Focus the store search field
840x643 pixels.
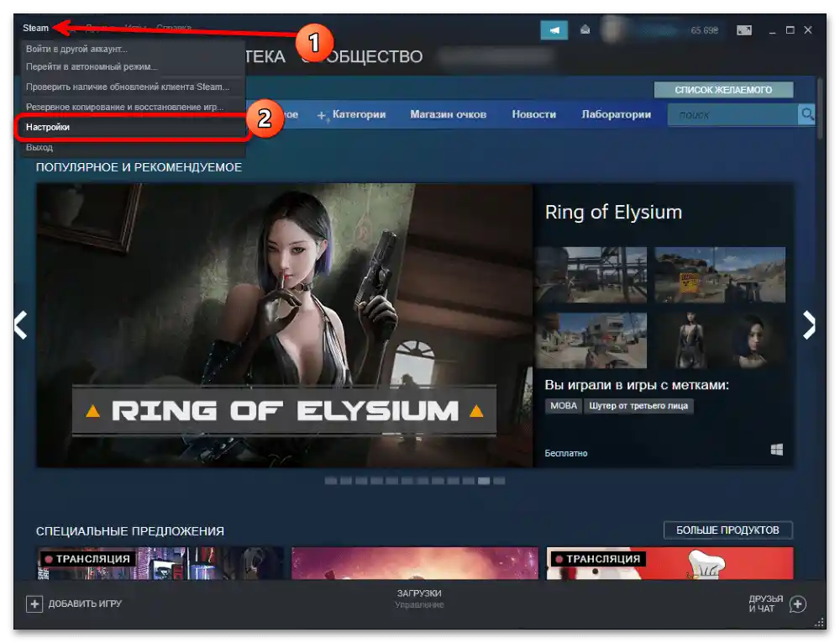pos(732,114)
